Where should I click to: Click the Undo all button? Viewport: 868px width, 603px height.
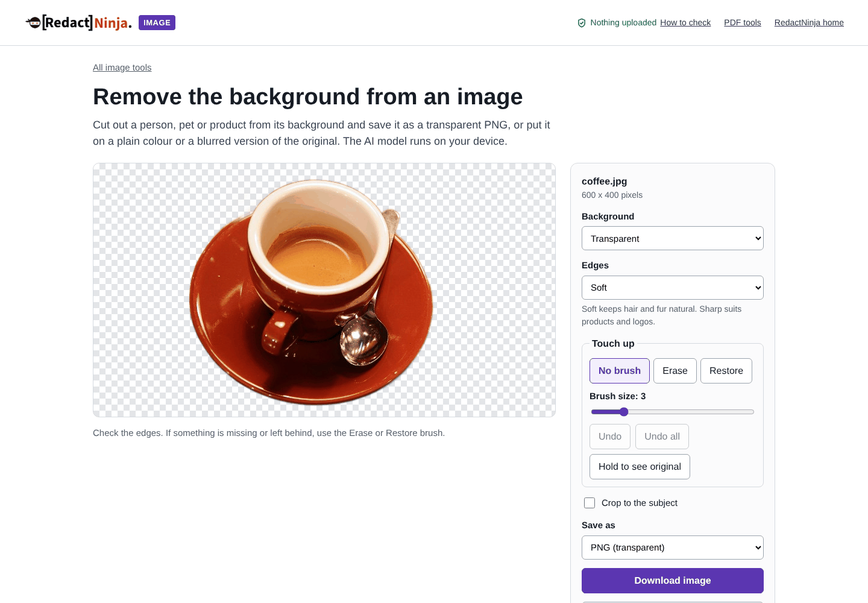[x=662, y=437]
